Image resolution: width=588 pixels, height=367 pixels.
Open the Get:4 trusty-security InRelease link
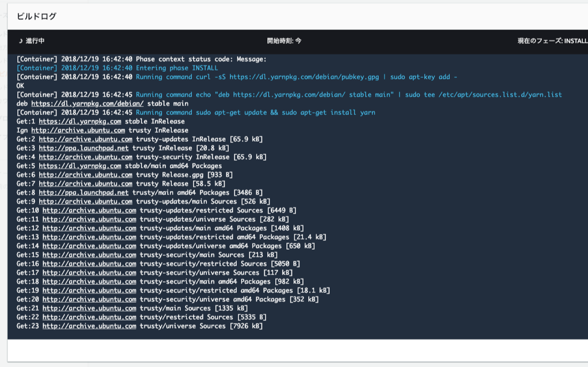tap(86, 157)
